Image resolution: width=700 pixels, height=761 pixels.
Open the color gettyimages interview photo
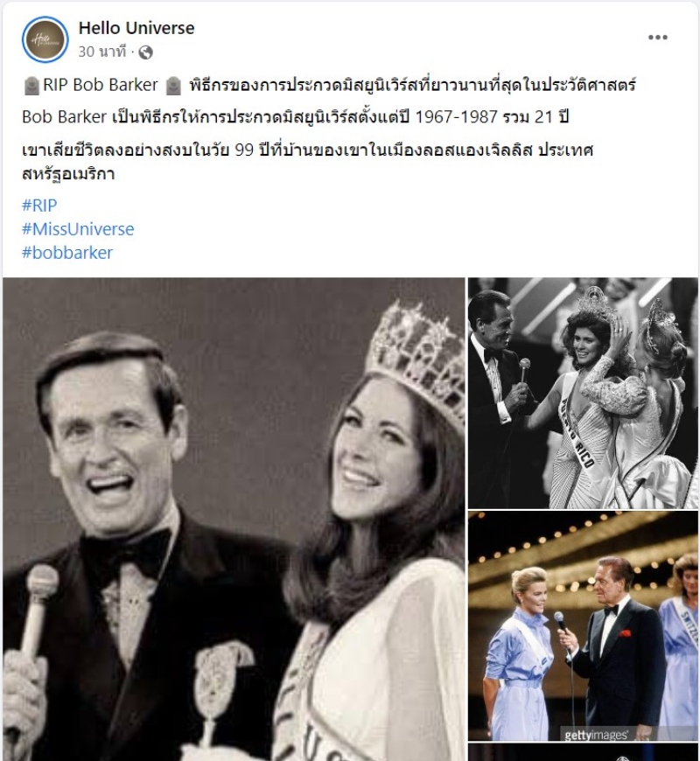(583, 626)
